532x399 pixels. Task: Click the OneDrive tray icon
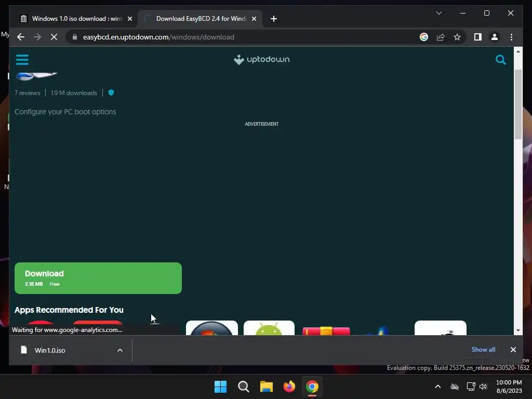pos(454,387)
